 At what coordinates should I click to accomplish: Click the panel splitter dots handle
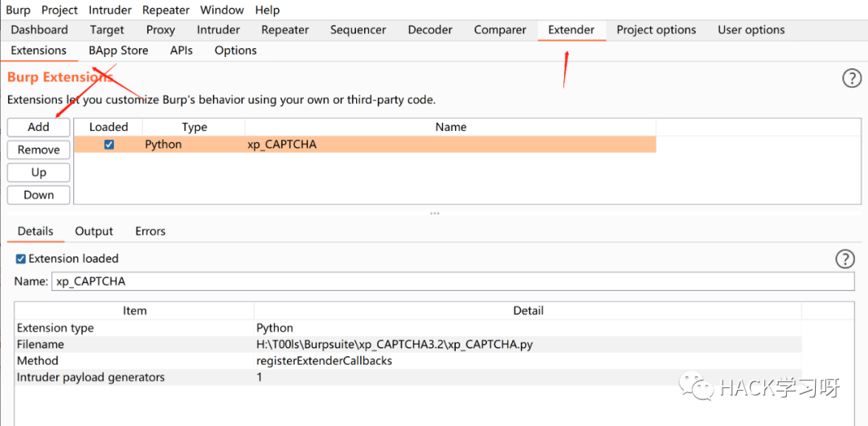[x=435, y=213]
